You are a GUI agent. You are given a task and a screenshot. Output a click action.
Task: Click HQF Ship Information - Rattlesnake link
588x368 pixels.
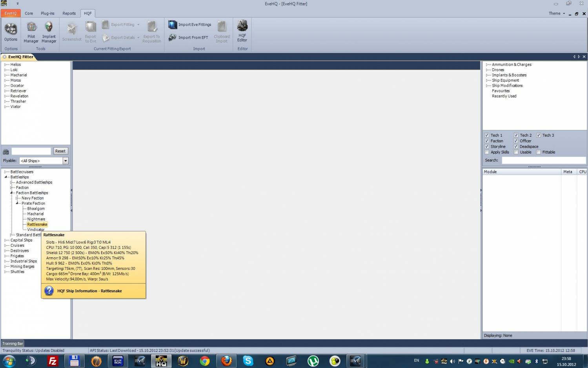(x=89, y=291)
